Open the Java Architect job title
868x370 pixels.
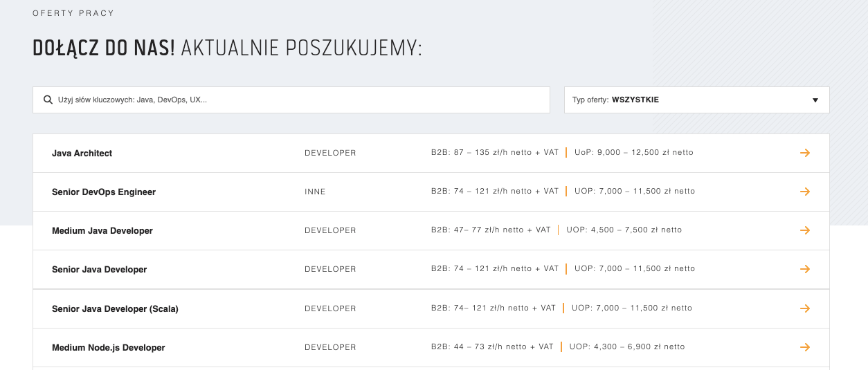[82, 153]
